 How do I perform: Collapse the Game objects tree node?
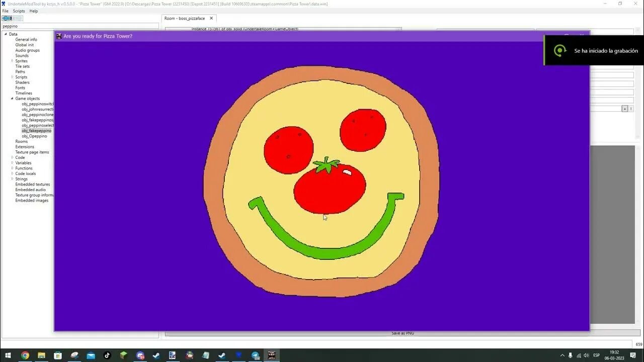click(13, 99)
